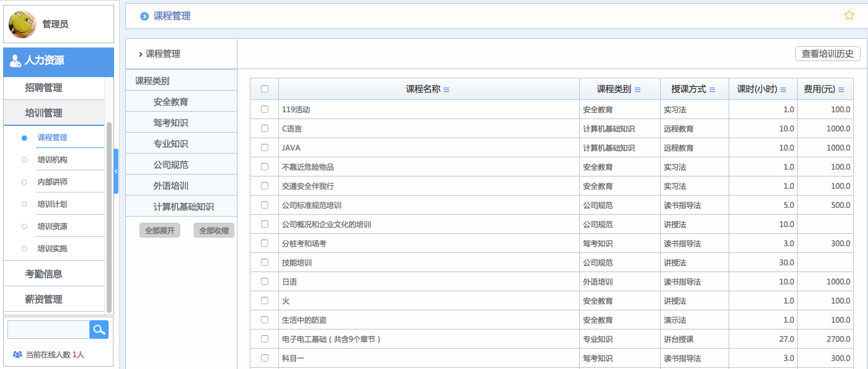The height and width of the screenshot is (369, 868).
Task: Click the search magnifier icon in sidebar
Action: pyautogui.click(x=99, y=330)
